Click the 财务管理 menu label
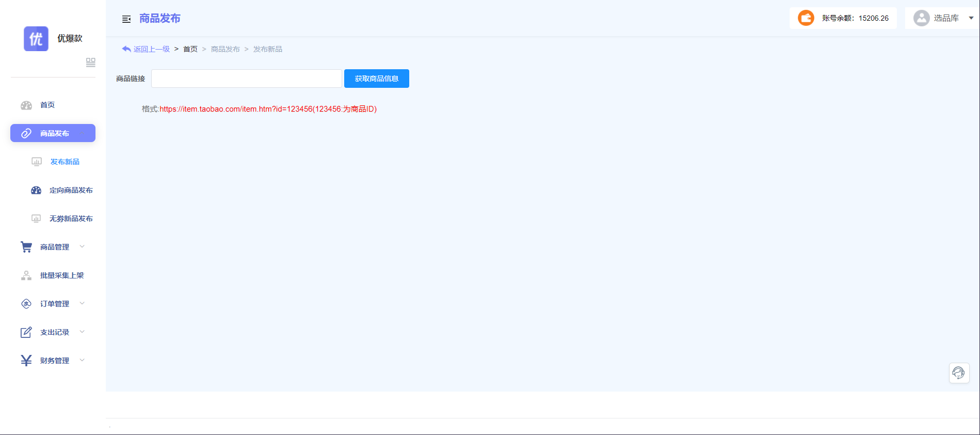980x435 pixels. click(x=55, y=361)
